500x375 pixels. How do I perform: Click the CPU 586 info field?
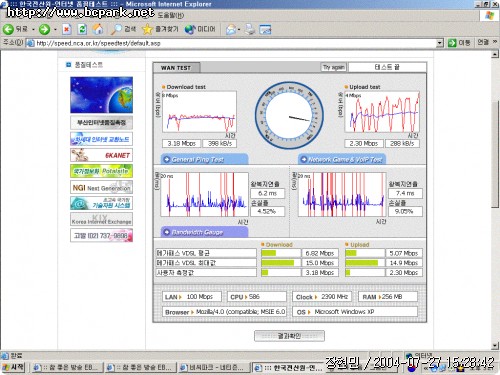(257, 297)
